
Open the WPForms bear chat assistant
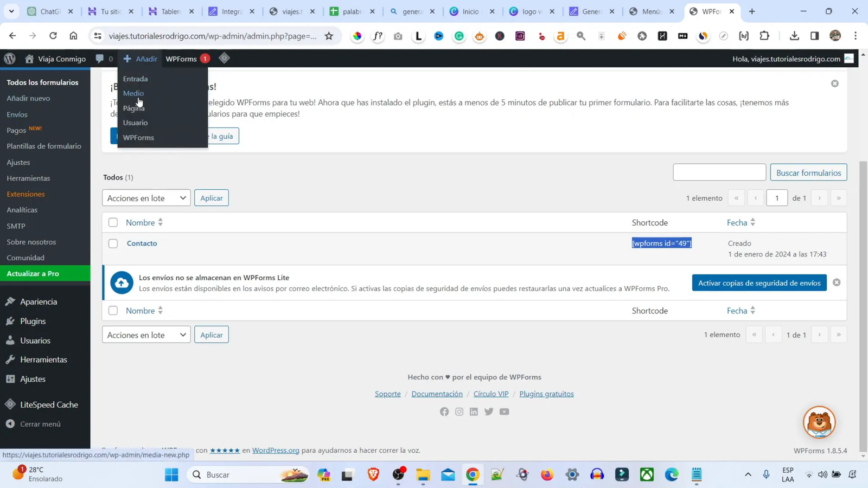click(x=819, y=422)
